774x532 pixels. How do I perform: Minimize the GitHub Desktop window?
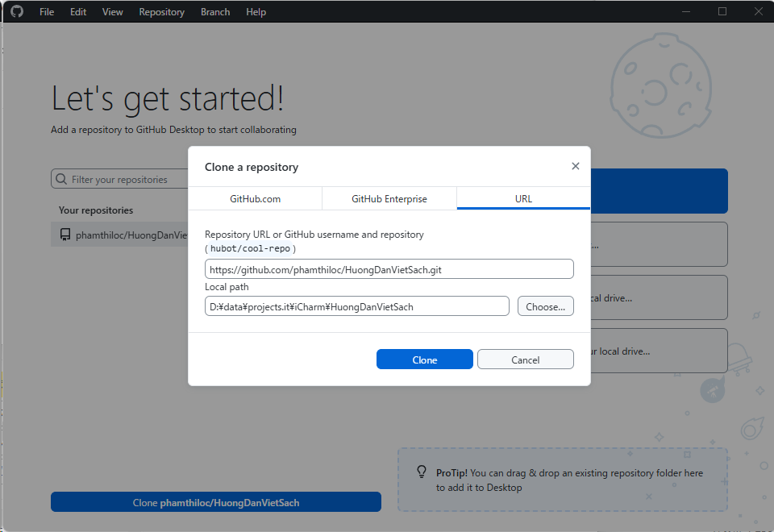(x=686, y=11)
